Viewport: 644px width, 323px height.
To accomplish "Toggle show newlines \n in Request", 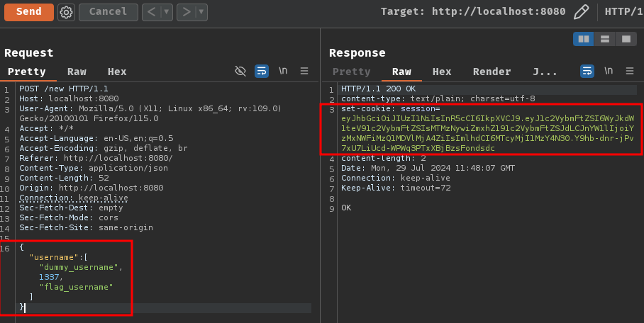I will pyautogui.click(x=283, y=71).
